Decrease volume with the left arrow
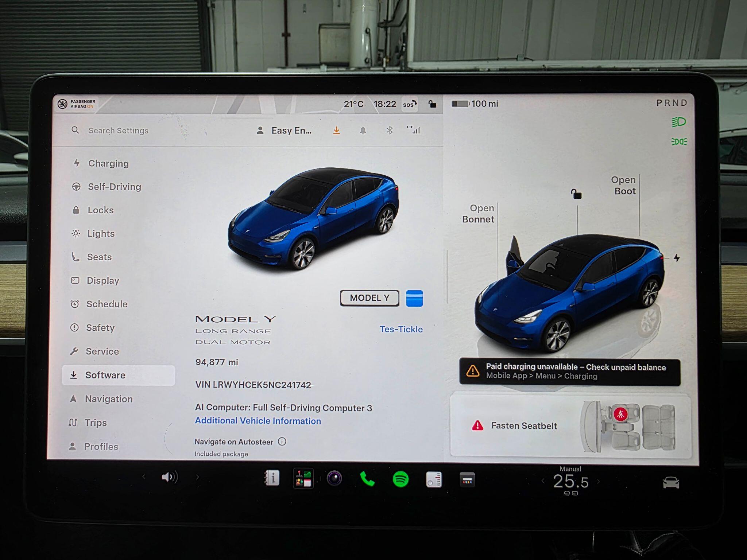747x560 pixels. 144,477
